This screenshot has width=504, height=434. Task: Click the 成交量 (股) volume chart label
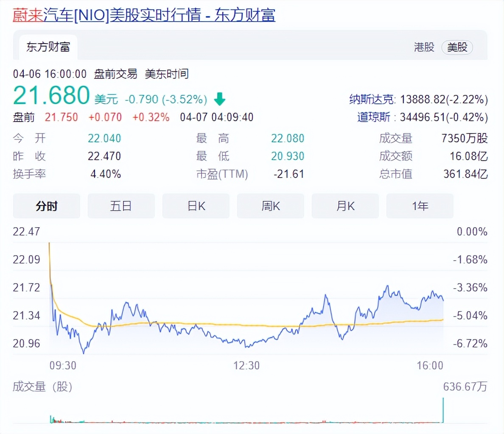(x=42, y=387)
